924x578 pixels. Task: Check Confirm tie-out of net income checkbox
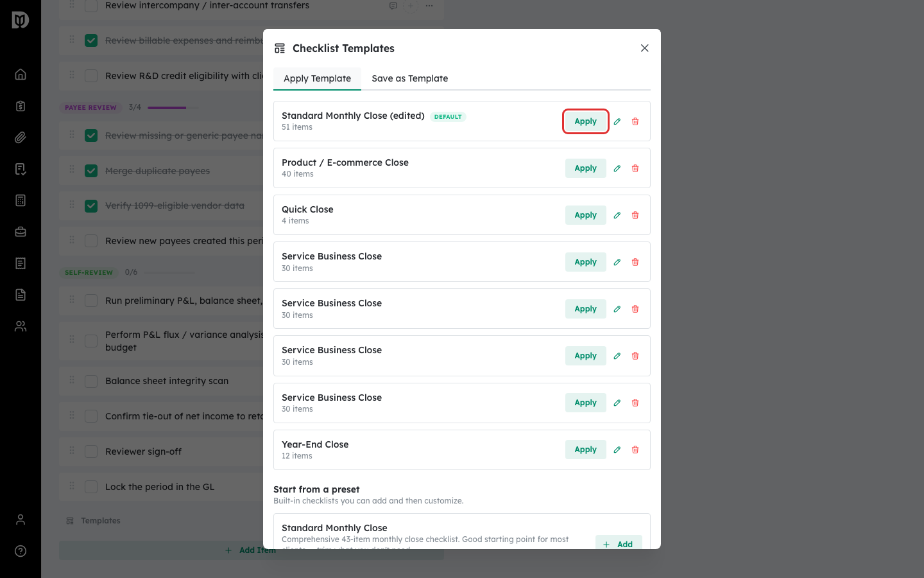91,416
